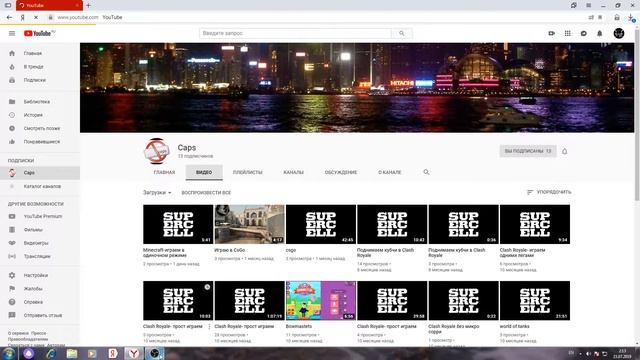The height and width of the screenshot is (360, 640).
Task: Select Caps subscription in sidebar
Action: pyautogui.click(x=40, y=173)
